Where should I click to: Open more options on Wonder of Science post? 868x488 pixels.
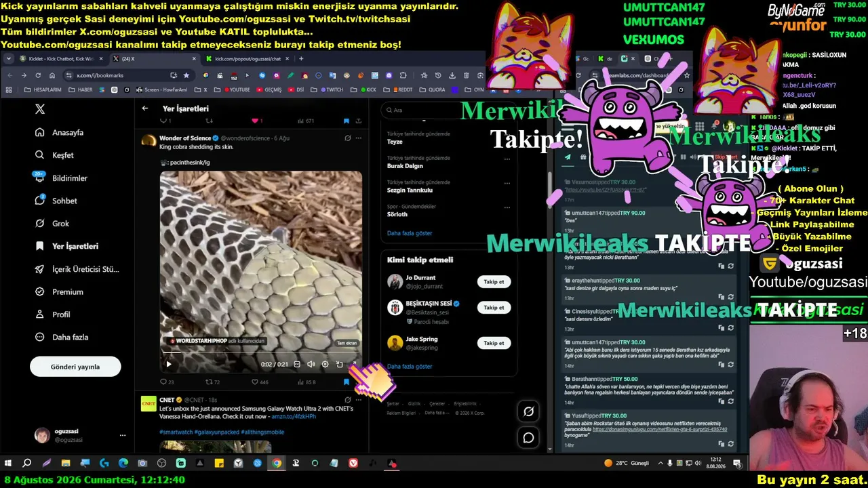(x=359, y=138)
